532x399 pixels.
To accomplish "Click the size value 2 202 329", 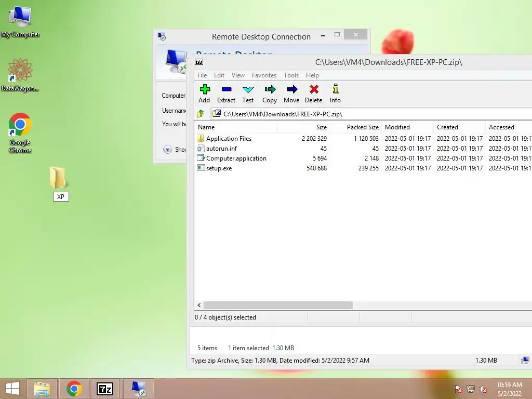I will 314,138.
